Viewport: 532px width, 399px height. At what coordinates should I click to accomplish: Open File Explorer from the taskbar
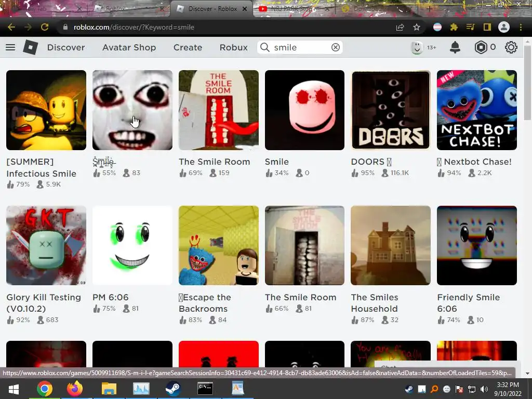(x=109, y=389)
